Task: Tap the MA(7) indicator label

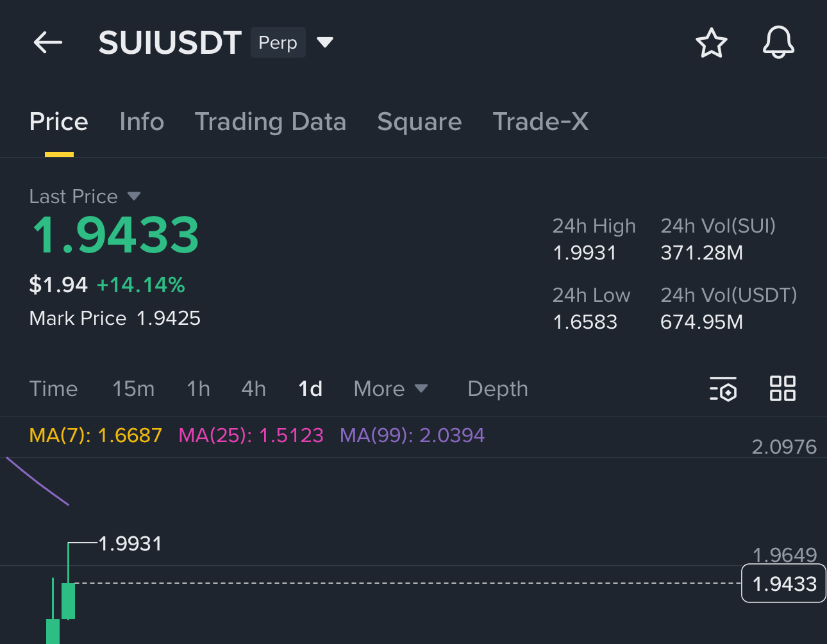Action: pyautogui.click(x=96, y=436)
